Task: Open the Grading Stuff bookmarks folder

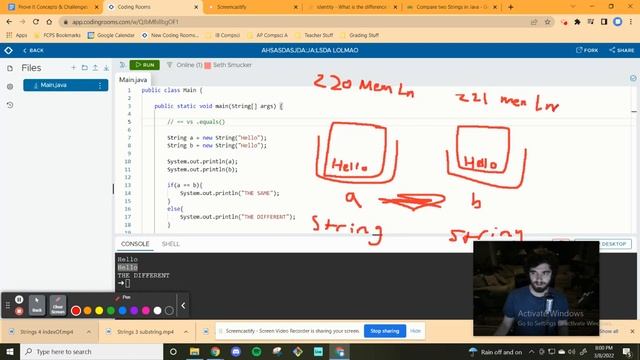Action: point(360,36)
